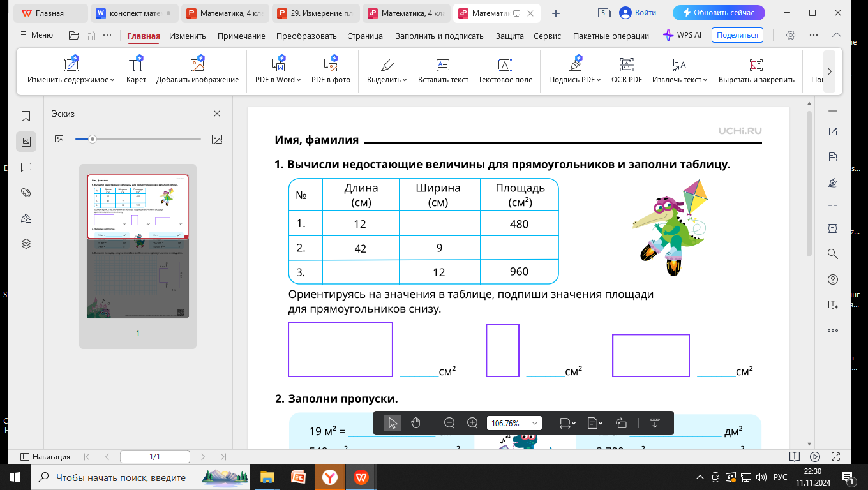Viewport: 868px width, 490px height.
Task: Select the hand pan tool
Action: point(416,423)
